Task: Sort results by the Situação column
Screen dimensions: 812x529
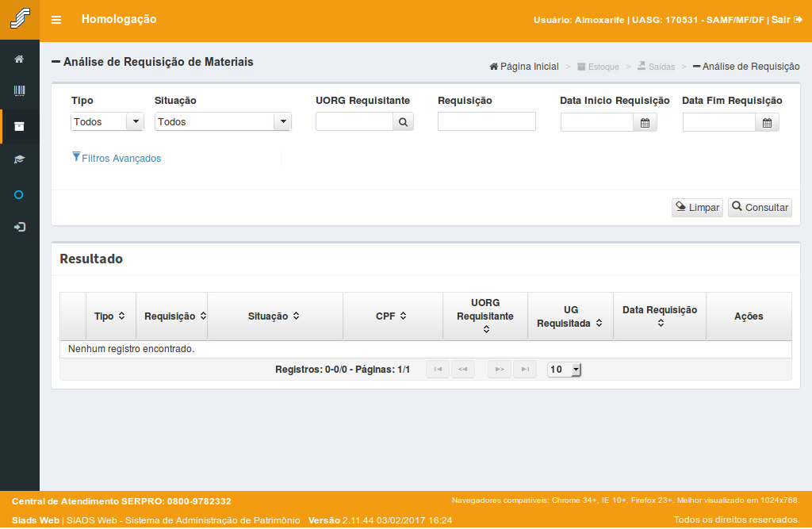Action: (x=297, y=316)
